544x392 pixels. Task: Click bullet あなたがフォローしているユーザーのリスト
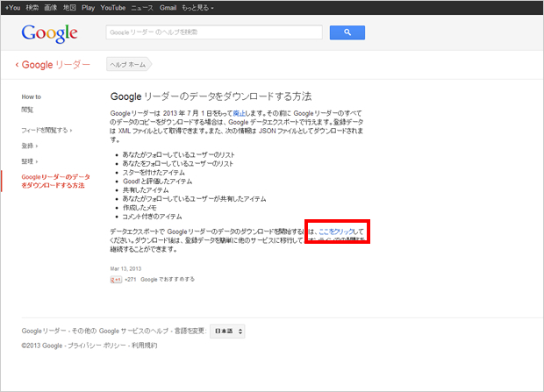(179, 154)
